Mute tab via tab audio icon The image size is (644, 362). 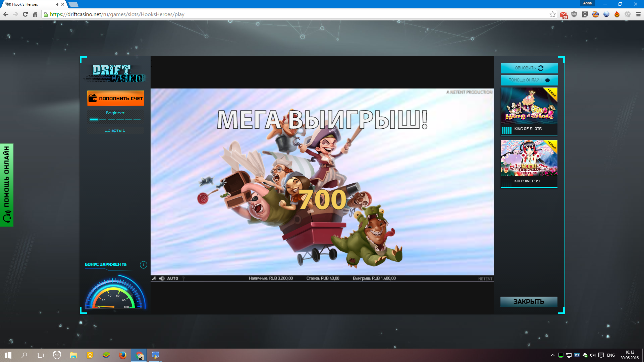[57, 4]
